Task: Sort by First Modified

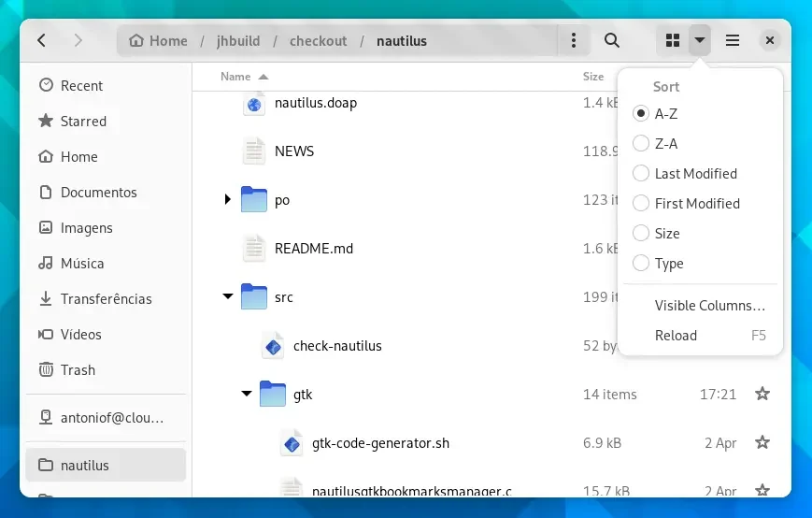Action: point(701,204)
